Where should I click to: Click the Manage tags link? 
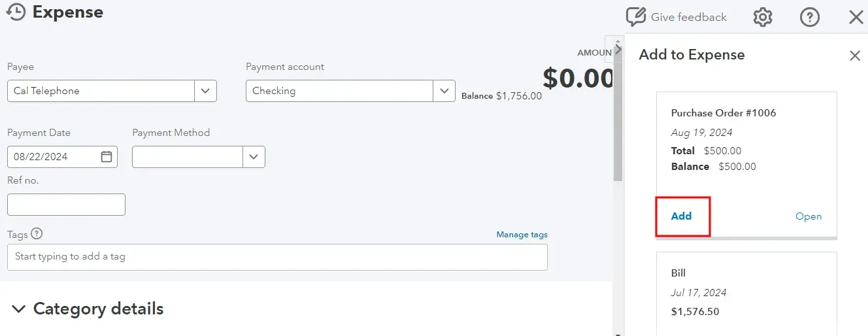click(x=522, y=235)
